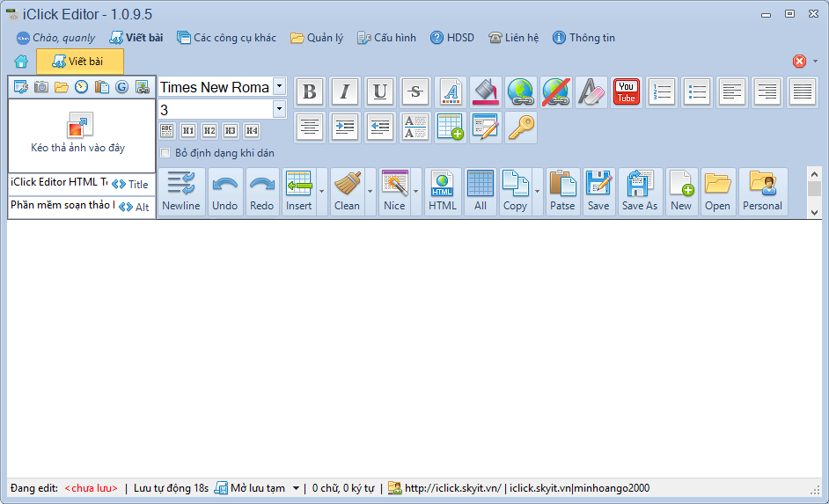The width and height of the screenshot is (829, 504).
Task: Insert a YouTube video
Action: 626,92
